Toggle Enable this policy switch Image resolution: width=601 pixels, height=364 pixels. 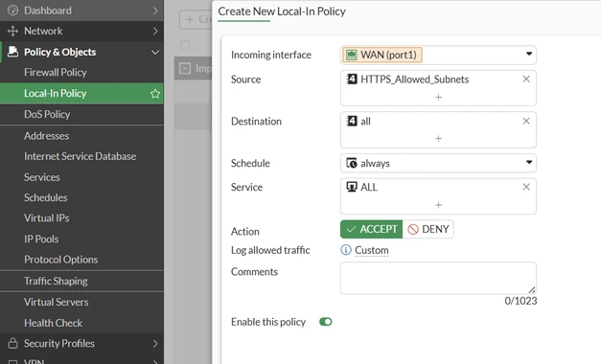click(325, 322)
